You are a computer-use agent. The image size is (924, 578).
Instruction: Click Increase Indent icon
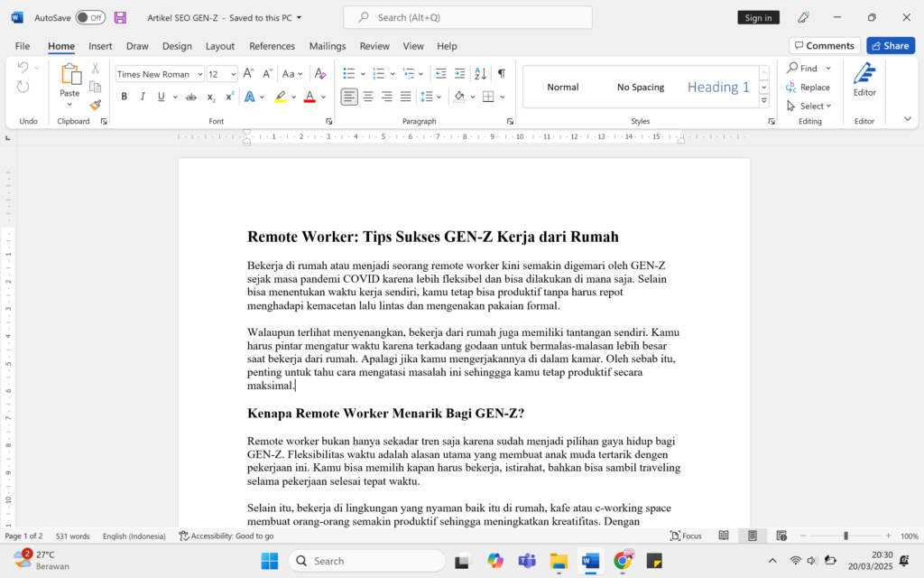(x=459, y=74)
